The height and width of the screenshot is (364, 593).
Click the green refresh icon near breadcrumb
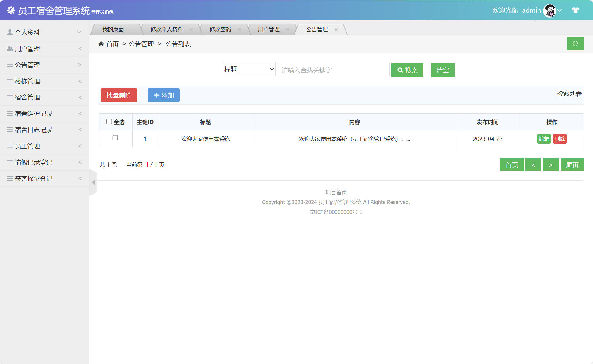point(575,43)
